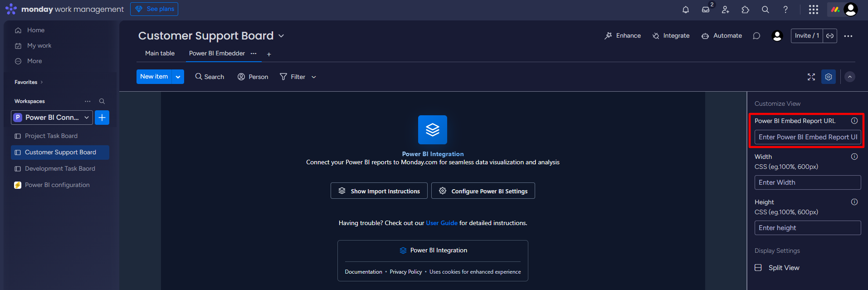Screen dimensions: 868x290
Task: Open the user profile avatar menu
Action: click(851, 9)
